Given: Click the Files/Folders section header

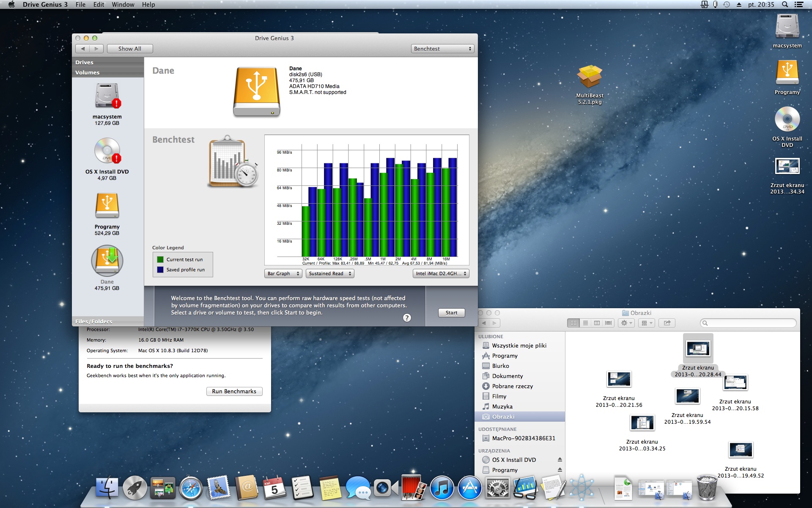Looking at the screenshot, I should [108, 321].
